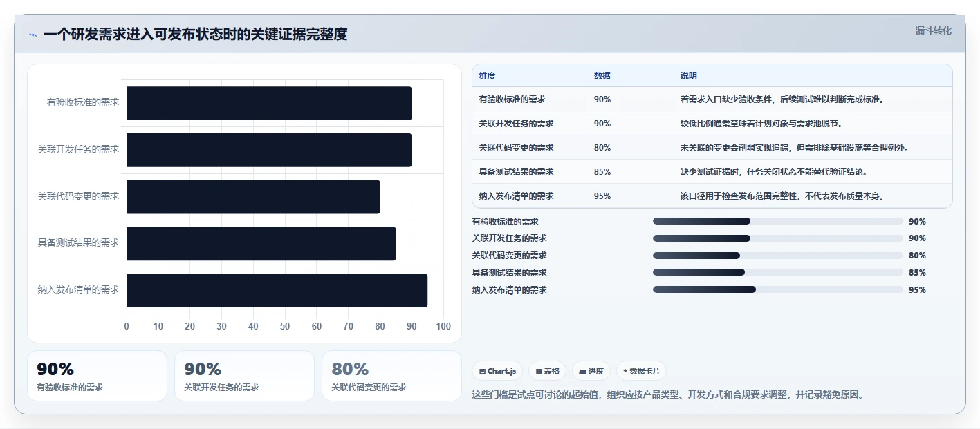Image resolution: width=980 pixels, height=429 pixels.
Task: Click table cell 具备测试结果的需求
Action: click(x=516, y=172)
